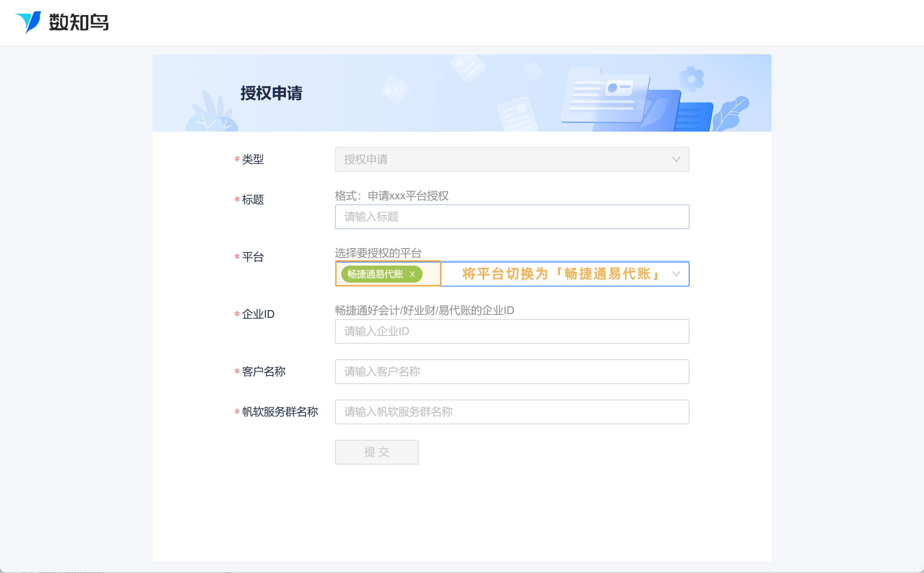Click the 数知鸟 brand name text
The image size is (924, 573).
tap(79, 22)
